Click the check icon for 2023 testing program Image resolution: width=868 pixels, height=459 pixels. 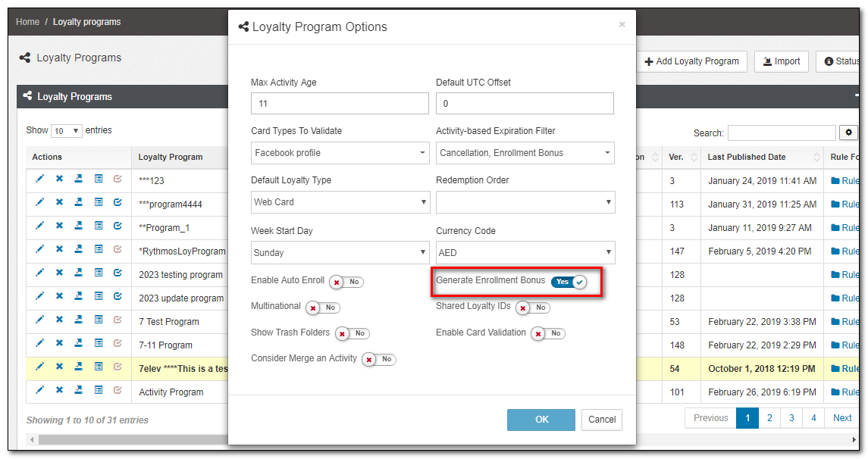click(x=118, y=274)
